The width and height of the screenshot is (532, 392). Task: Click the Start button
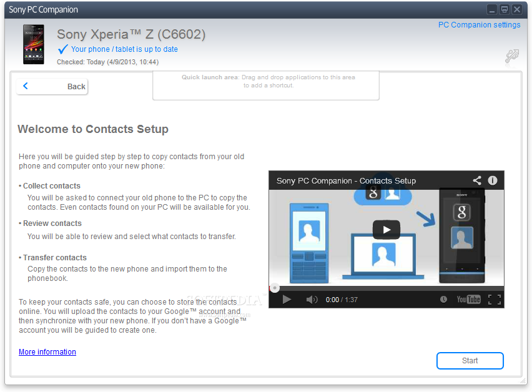tap(470, 360)
